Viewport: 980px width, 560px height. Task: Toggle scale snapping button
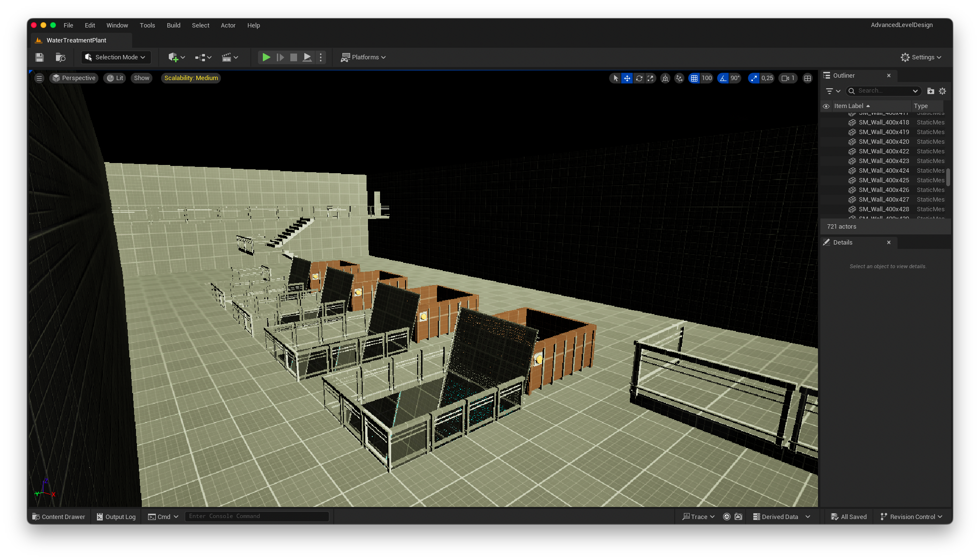point(754,78)
